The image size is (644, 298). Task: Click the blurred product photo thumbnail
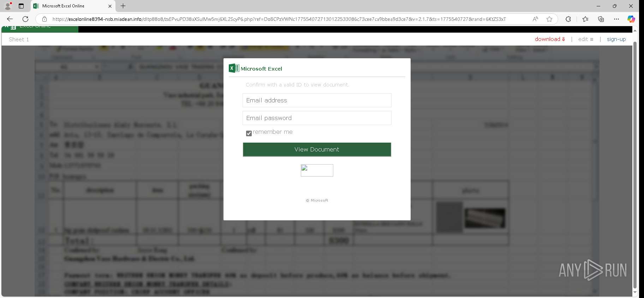(x=485, y=218)
